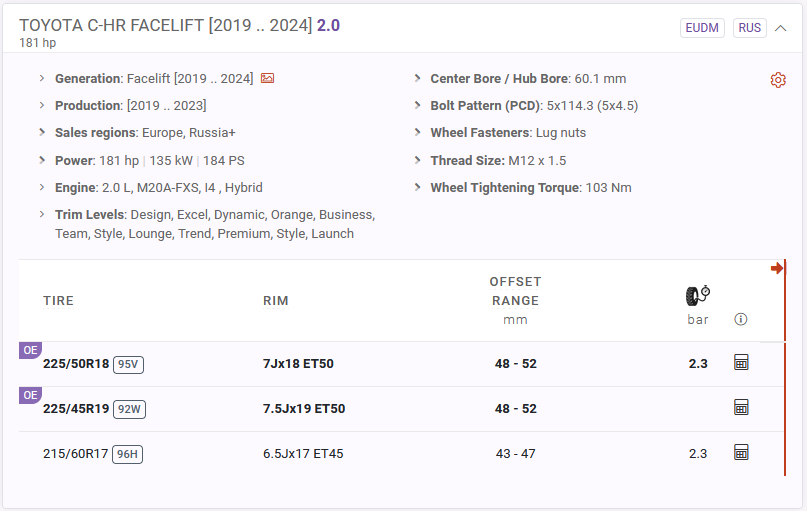This screenshot has width=807, height=511.
Task: Select the RUS market tag
Action: click(749, 28)
